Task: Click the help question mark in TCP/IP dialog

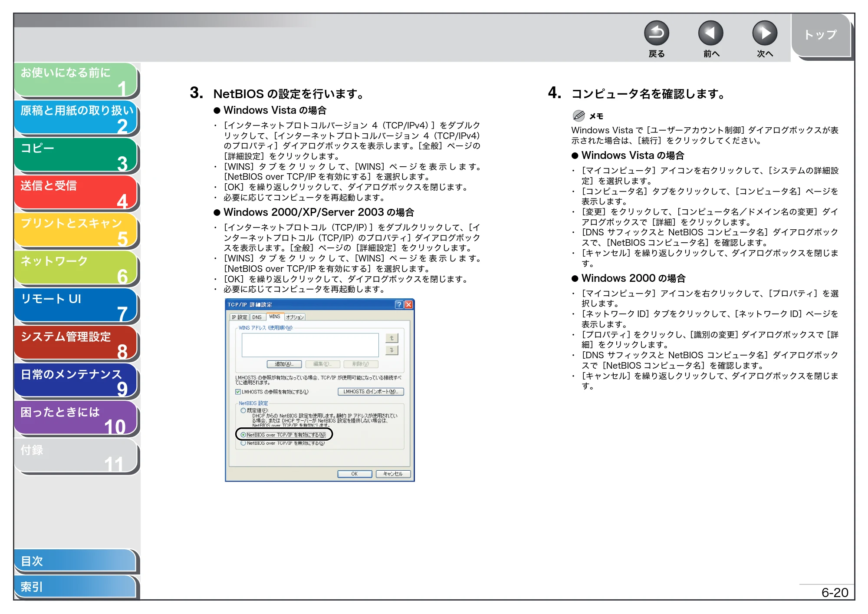Action: coord(399,304)
